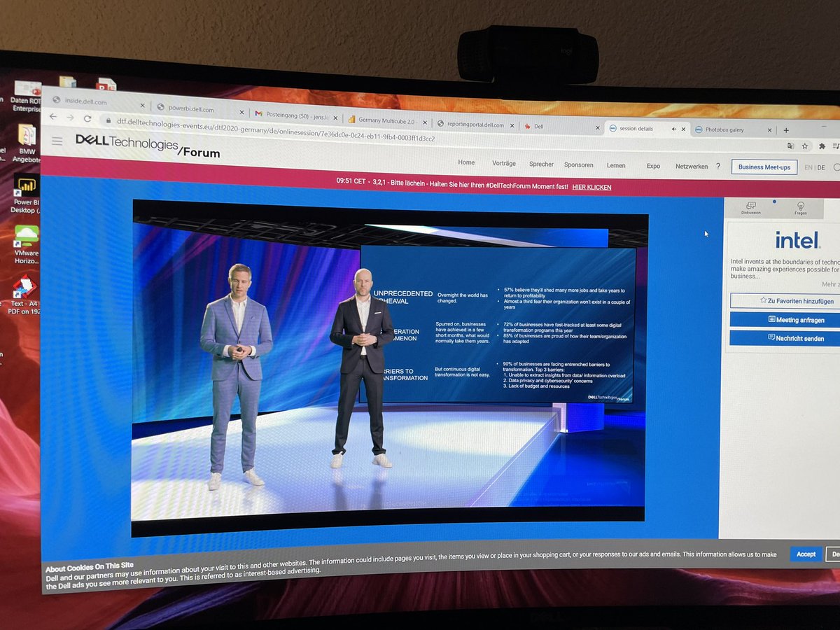Click the Intel sponsor logo
The image size is (840, 630).
797,240
